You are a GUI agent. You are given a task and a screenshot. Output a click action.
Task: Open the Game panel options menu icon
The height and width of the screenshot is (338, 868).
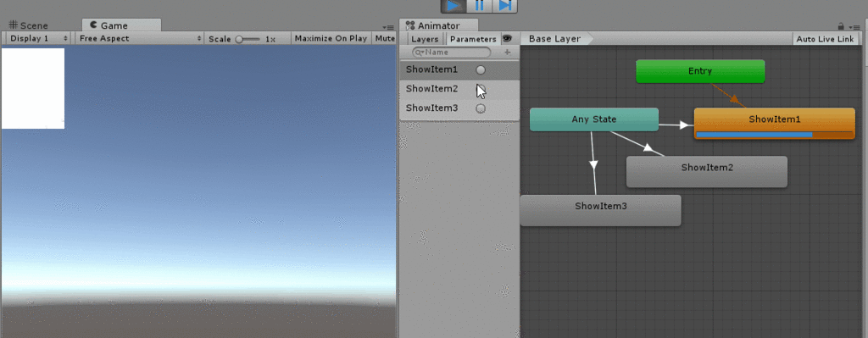point(387,26)
